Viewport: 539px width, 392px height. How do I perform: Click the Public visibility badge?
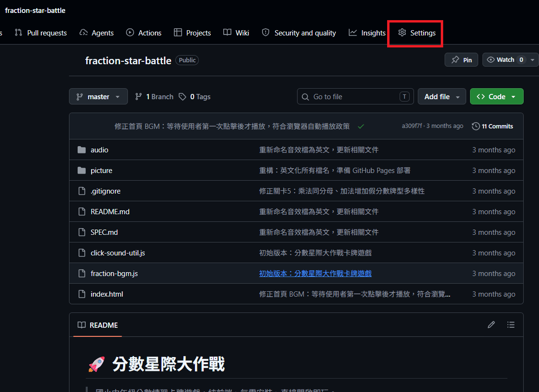pyautogui.click(x=187, y=60)
